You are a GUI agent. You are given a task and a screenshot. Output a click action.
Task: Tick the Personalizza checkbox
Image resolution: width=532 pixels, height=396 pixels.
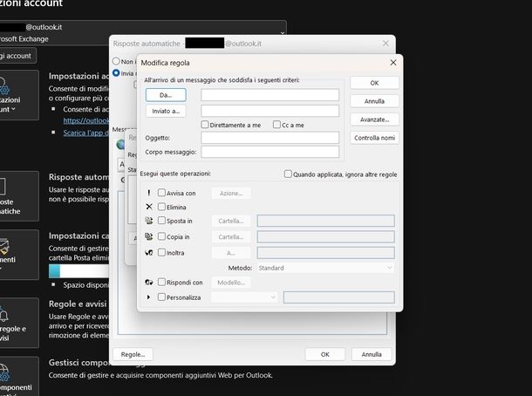click(x=161, y=297)
